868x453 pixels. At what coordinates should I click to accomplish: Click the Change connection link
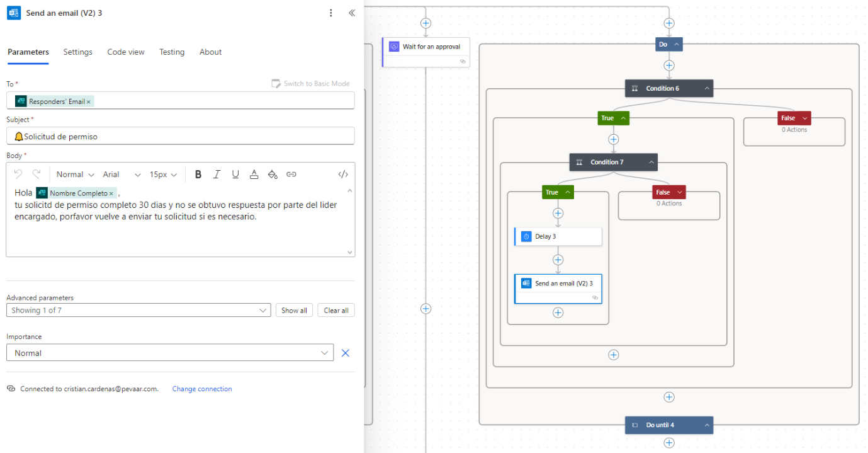coord(202,389)
